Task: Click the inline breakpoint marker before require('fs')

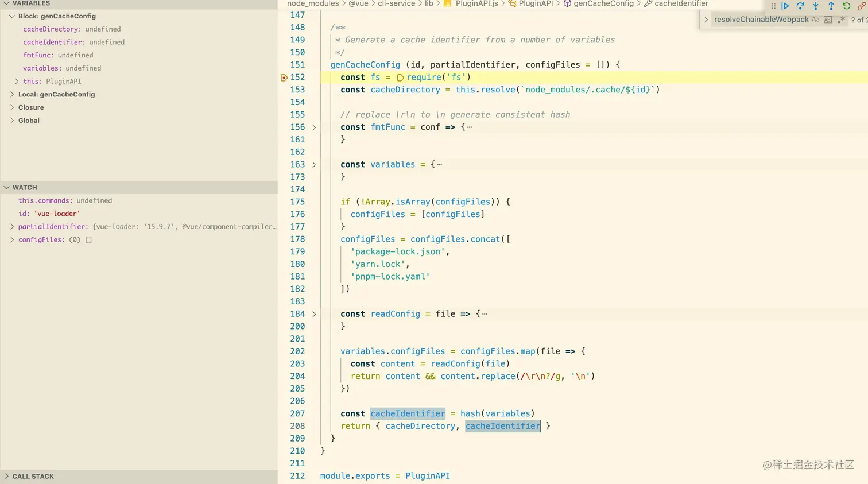Action: [x=400, y=78]
